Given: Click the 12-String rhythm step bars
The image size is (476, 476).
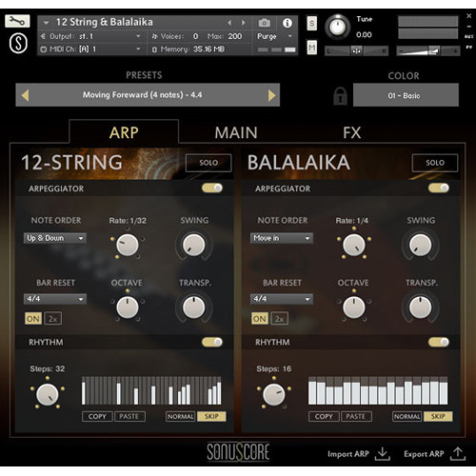Looking at the screenshot, I should tap(151, 390).
